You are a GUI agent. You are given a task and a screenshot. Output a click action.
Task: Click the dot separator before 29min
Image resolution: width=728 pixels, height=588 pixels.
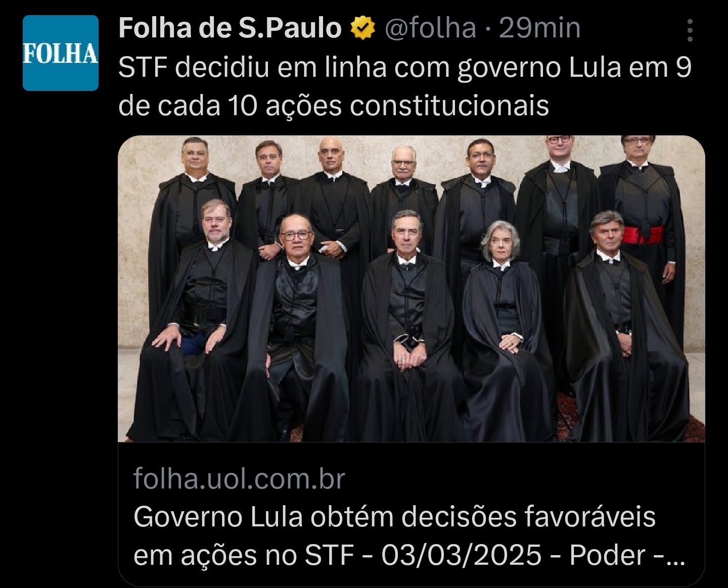point(487,29)
